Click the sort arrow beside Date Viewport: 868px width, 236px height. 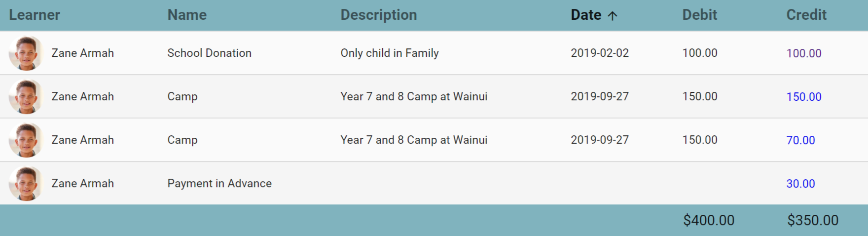point(613,16)
